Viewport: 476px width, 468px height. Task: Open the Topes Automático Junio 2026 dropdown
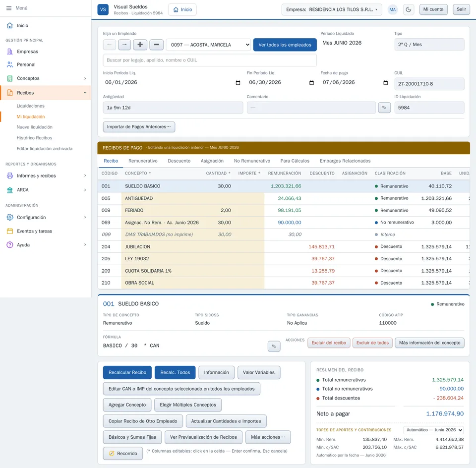[434, 430]
